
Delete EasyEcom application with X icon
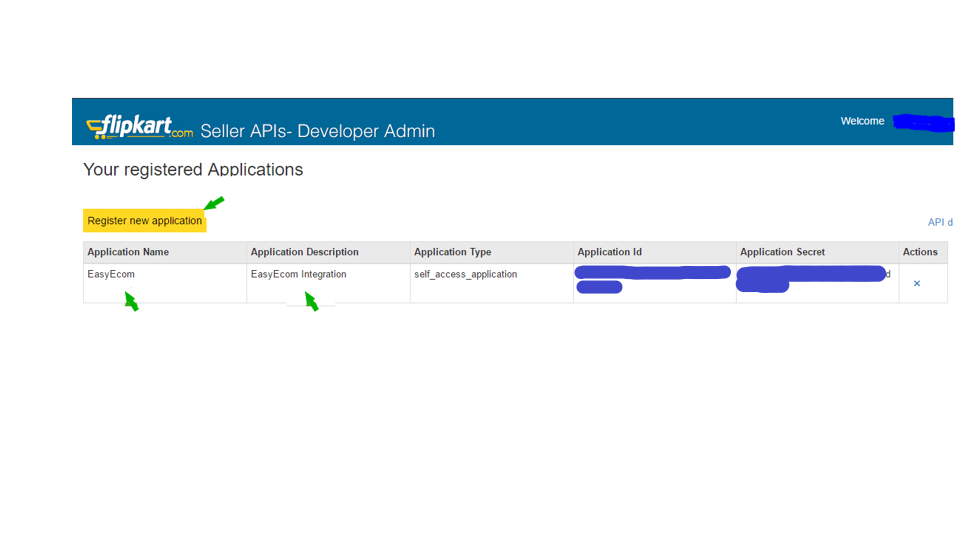coord(916,284)
